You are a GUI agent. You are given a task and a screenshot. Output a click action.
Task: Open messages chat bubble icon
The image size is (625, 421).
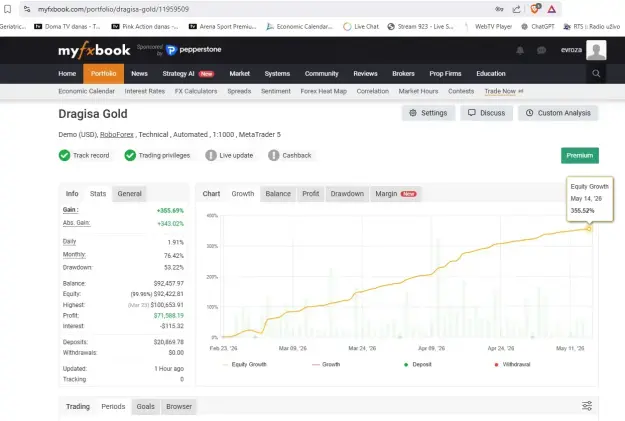tap(541, 50)
